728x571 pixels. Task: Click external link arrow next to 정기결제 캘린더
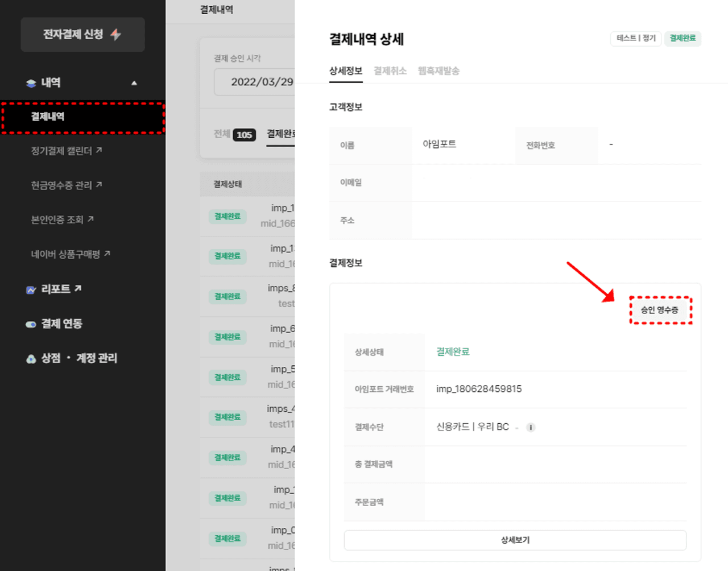click(99, 150)
